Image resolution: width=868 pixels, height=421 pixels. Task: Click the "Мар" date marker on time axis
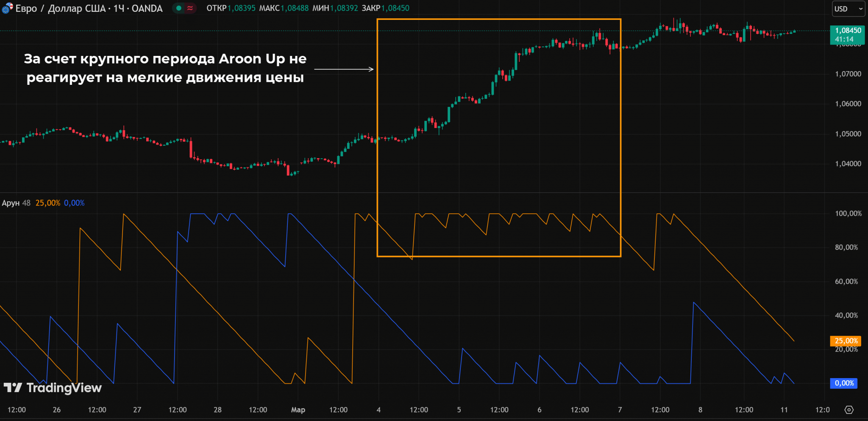[x=298, y=410]
